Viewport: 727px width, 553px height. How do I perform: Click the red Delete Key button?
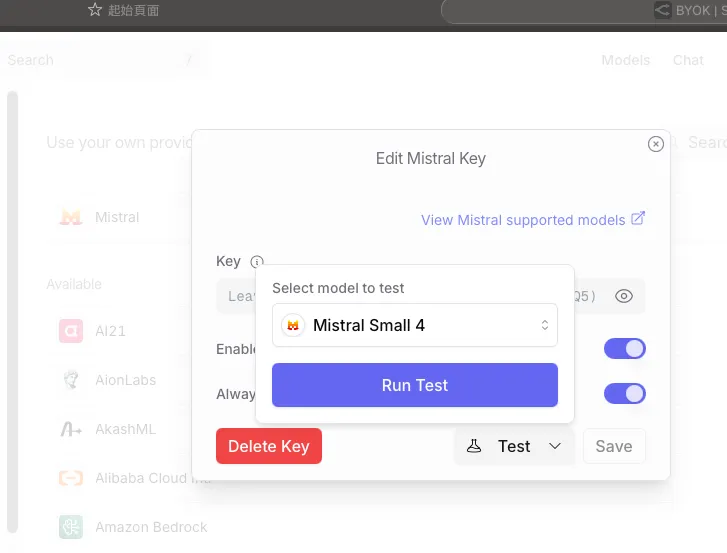pos(269,446)
